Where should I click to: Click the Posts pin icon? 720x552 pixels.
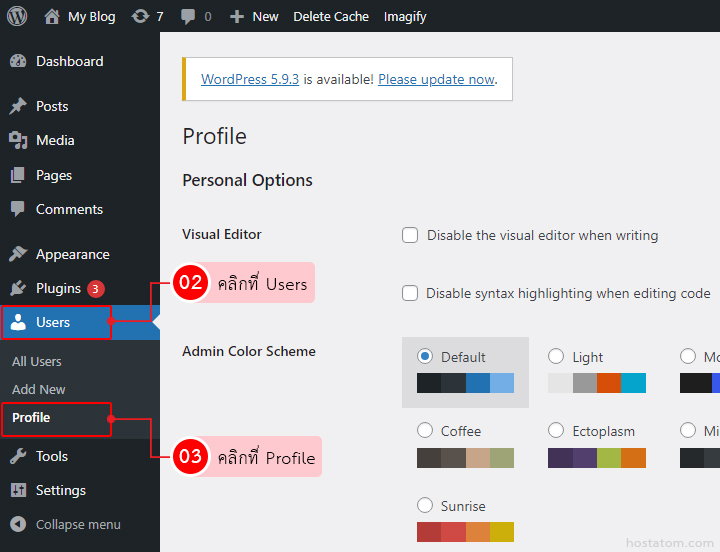(x=18, y=106)
